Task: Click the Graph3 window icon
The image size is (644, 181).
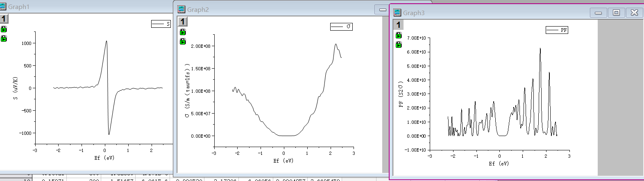Action: (397, 13)
